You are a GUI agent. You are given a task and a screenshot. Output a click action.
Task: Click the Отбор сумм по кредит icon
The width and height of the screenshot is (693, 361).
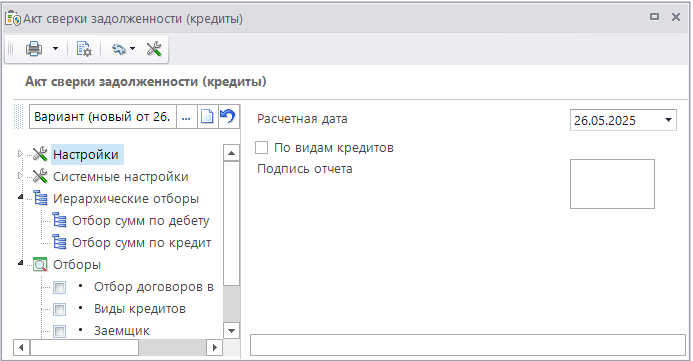[x=59, y=242]
